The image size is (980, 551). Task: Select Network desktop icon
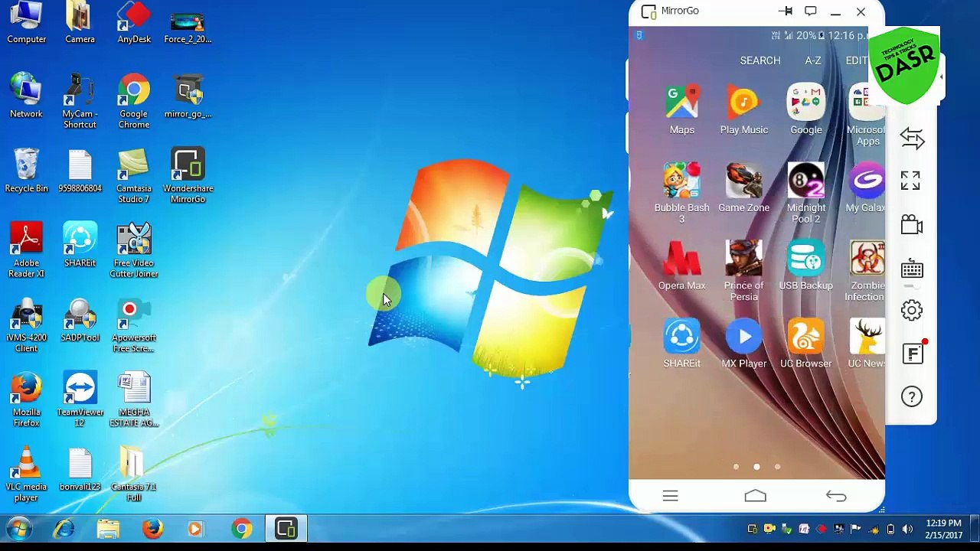point(26,95)
